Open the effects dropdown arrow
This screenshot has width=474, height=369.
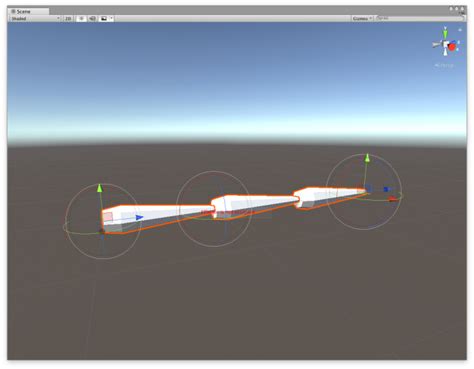click(x=112, y=19)
